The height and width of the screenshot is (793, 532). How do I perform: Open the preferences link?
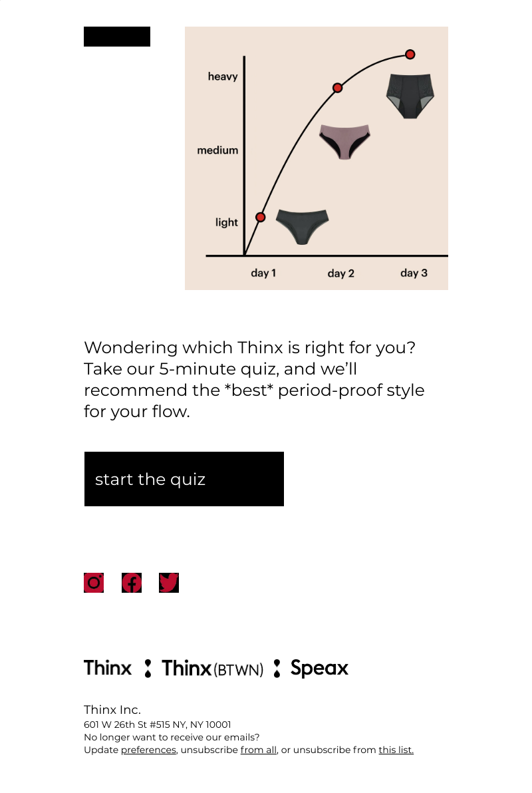pyautogui.click(x=148, y=750)
